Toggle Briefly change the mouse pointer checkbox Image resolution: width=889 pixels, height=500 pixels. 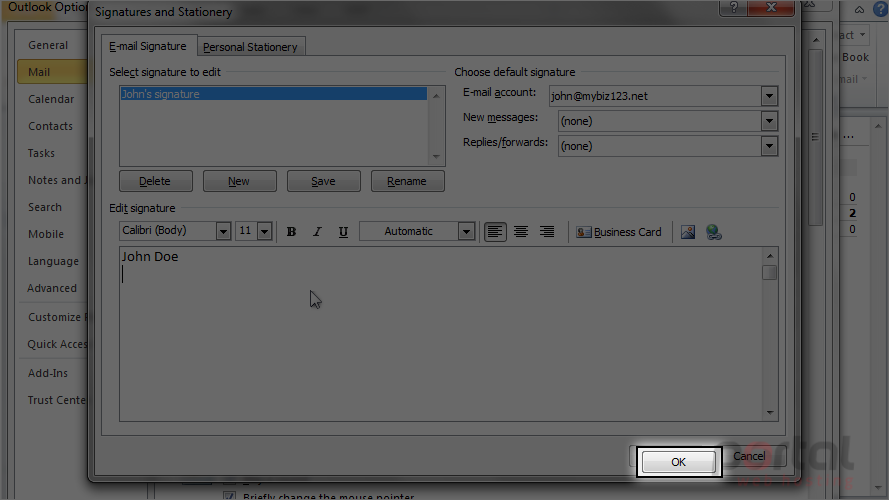point(229,496)
